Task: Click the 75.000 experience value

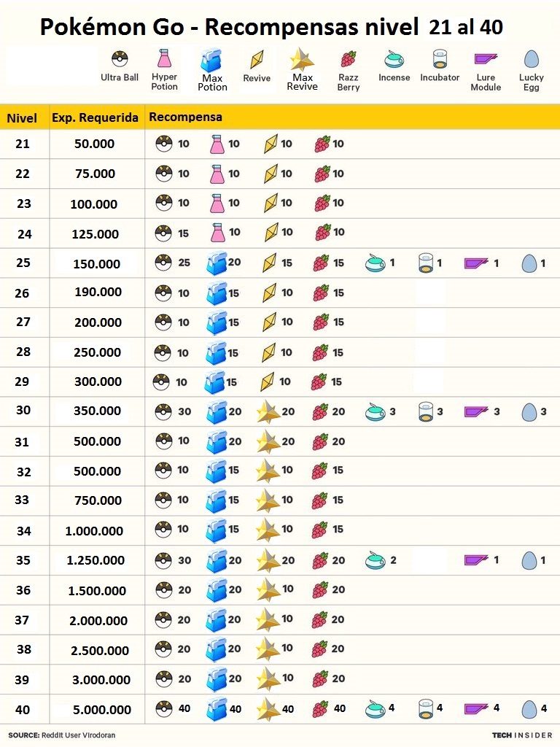Action: pyautogui.click(x=96, y=174)
